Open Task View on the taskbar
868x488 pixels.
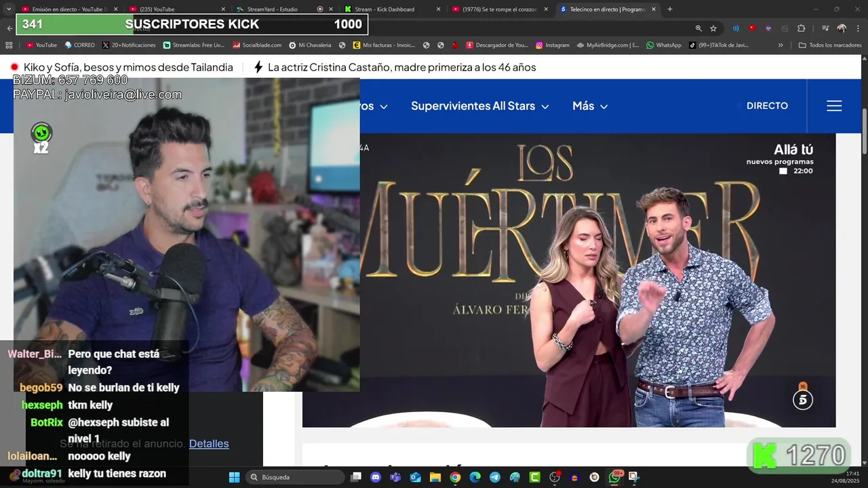tap(356, 477)
